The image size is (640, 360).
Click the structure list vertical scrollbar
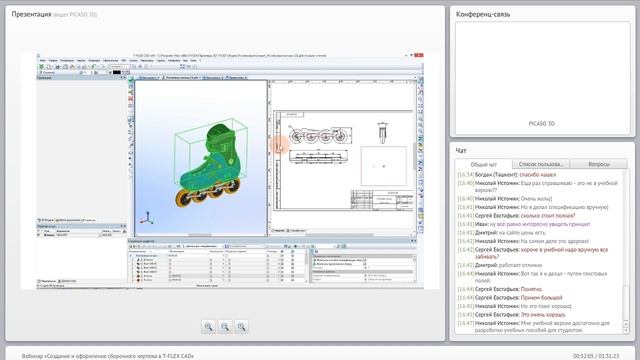point(307,265)
